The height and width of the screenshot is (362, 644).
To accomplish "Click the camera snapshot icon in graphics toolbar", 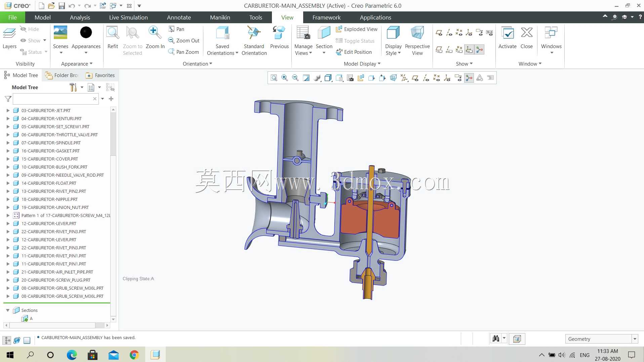I will click(350, 78).
